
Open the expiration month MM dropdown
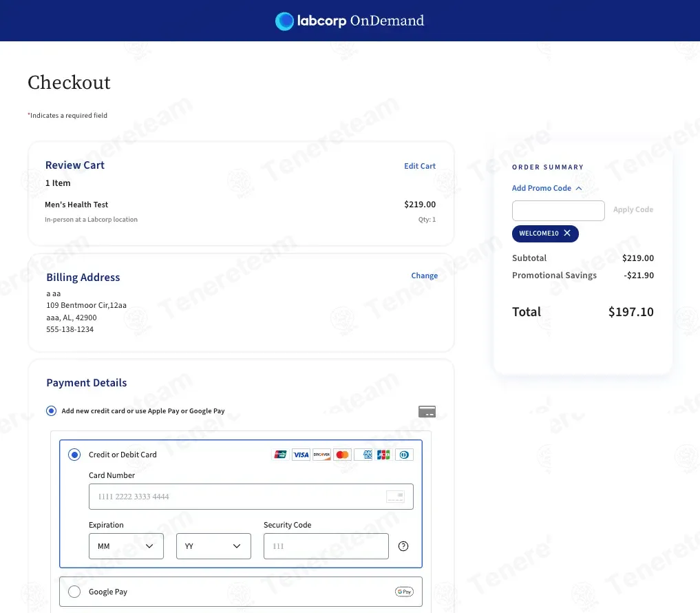coord(126,546)
